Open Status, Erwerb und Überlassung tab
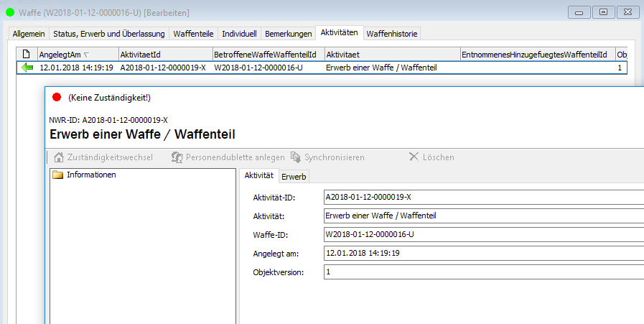This screenshot has height=324, width=644. point(109,34)
